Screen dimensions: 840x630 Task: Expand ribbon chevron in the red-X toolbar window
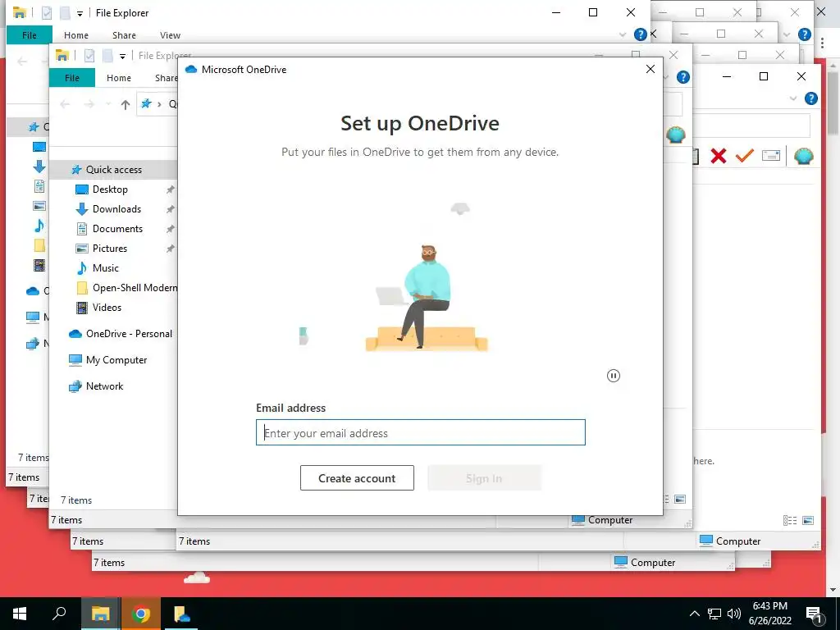pyautogui.click(x=793, y=98)
